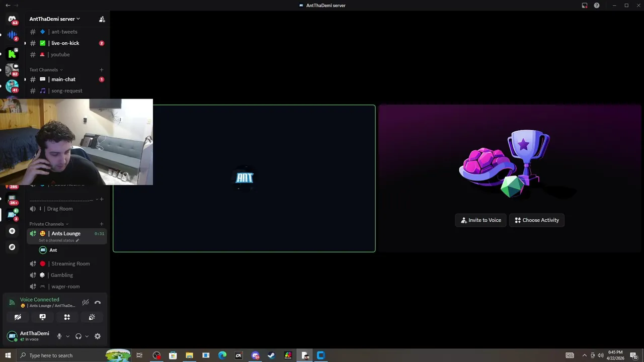Open the server icon with 3K+ badge
Image resolution: width=644 pixels, height=362 pixels.
coord(12,199)
